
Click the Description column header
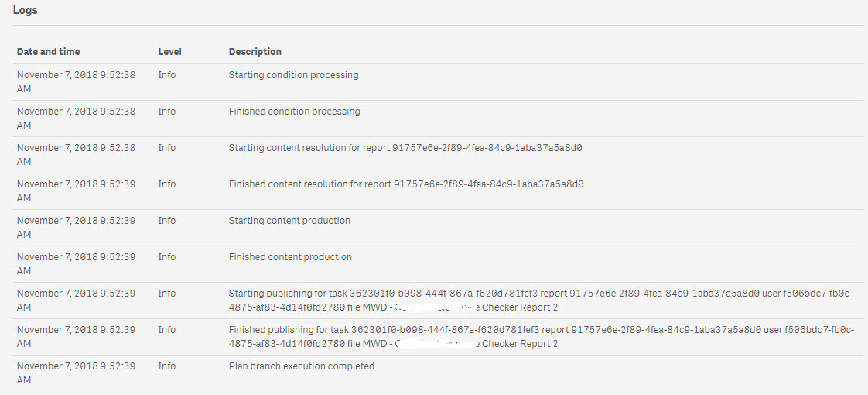[255, 52]
